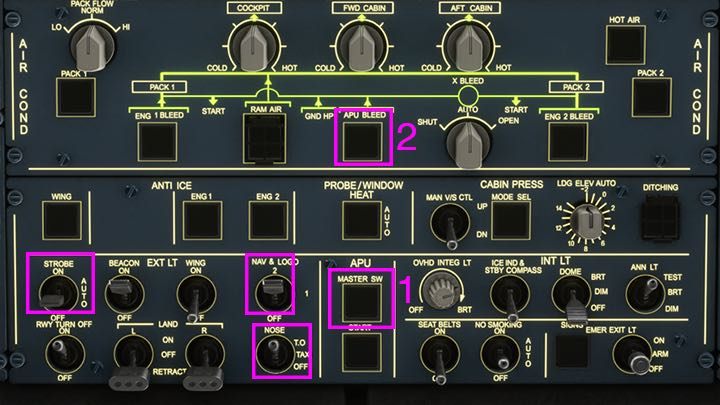Image resolution: width=720 pixels, height=405 pixels.
Task: Toggle the STROBE light switch
Action: coord(49,291)
